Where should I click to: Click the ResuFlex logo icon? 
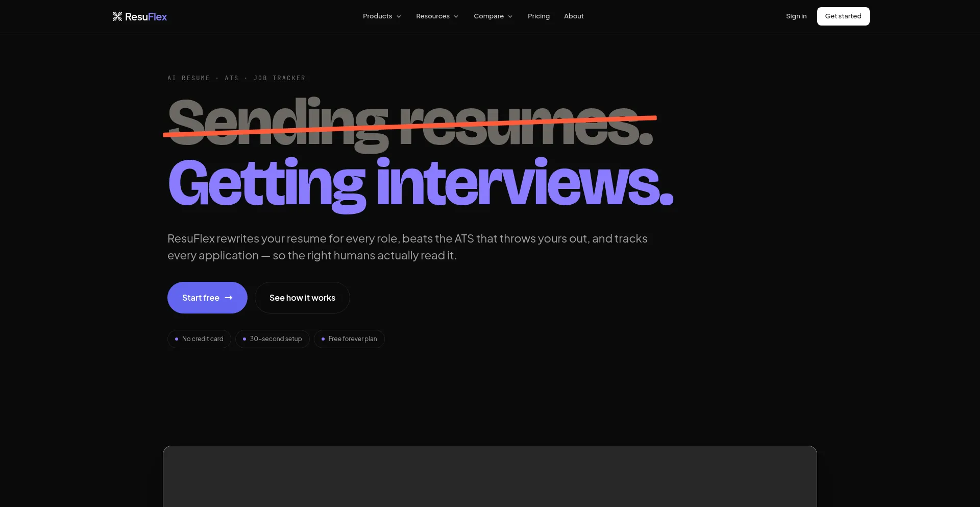117,16
